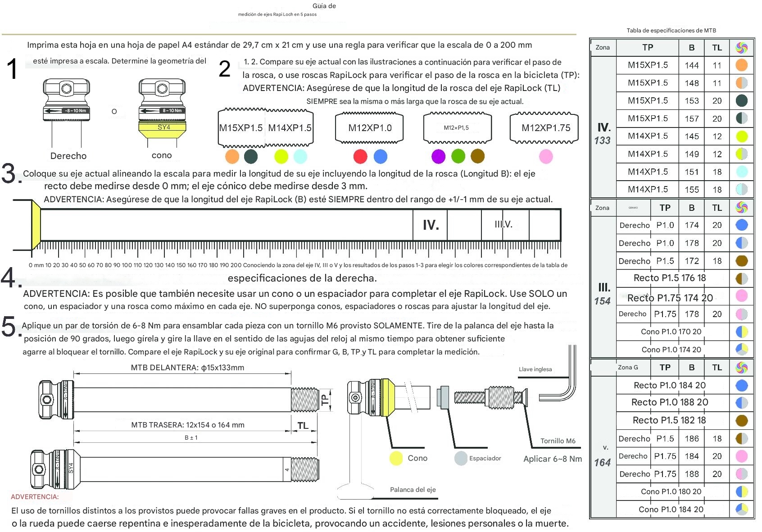Click the 'Aplicar 6~8 Nm' label
762x532 pixels.
(x=553, y=459)
